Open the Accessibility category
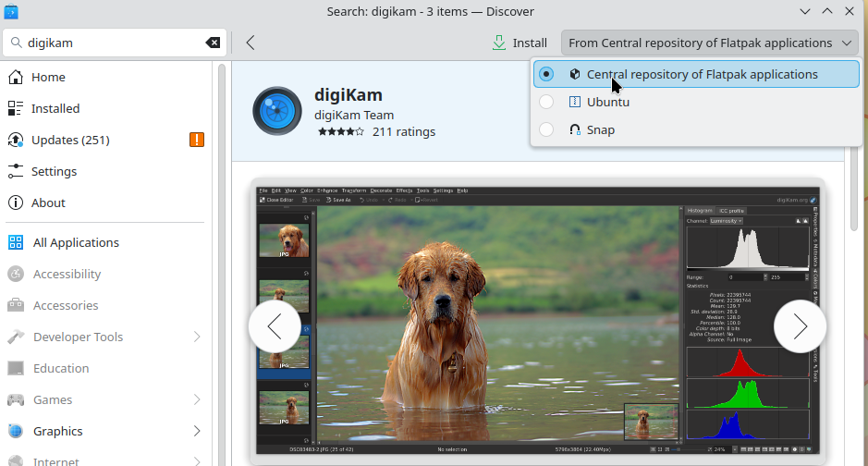 [x=105, y=274]
